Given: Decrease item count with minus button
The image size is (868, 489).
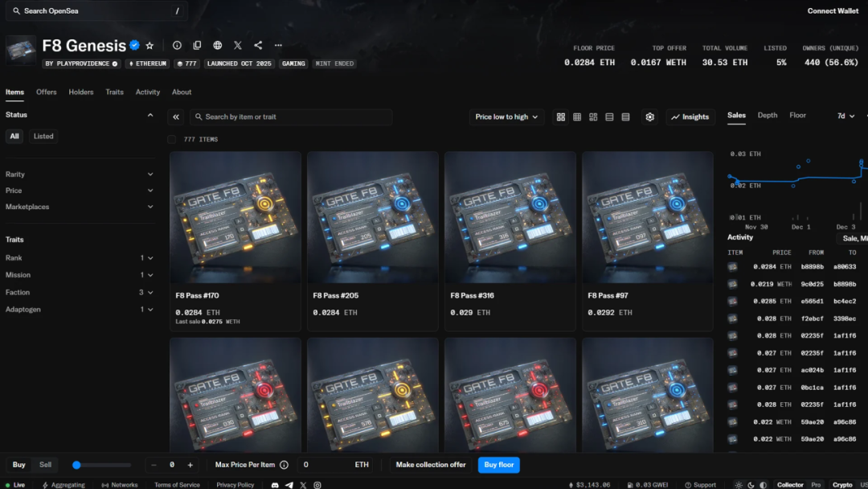Looking at the screenshot, I should 154,465.
